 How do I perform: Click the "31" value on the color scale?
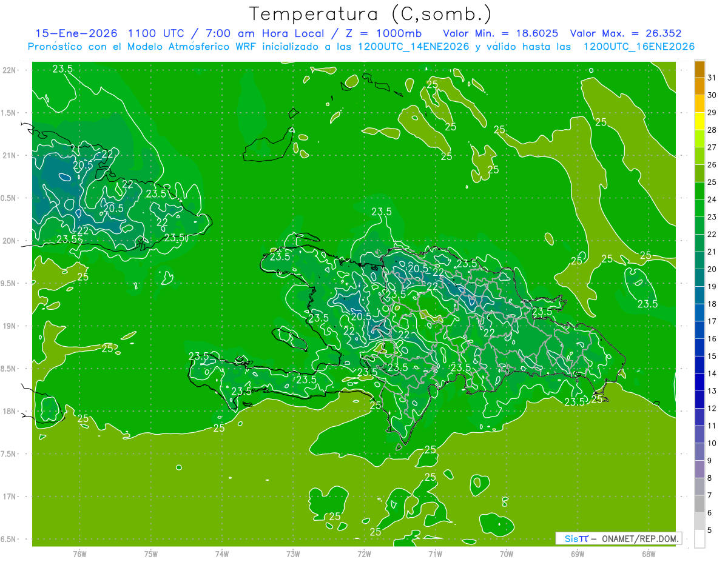pyautogui.click(x=712, y=78)
